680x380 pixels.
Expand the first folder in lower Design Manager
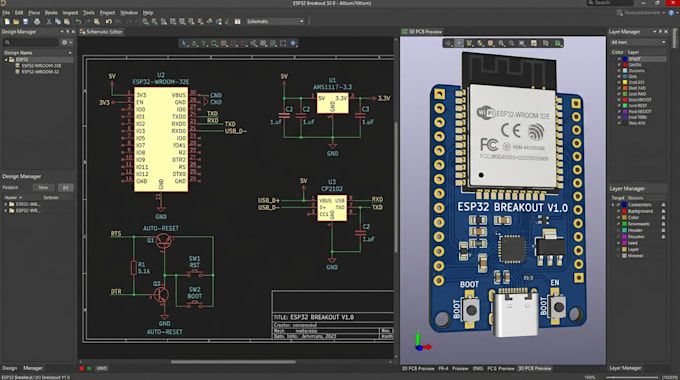(6, 204)
